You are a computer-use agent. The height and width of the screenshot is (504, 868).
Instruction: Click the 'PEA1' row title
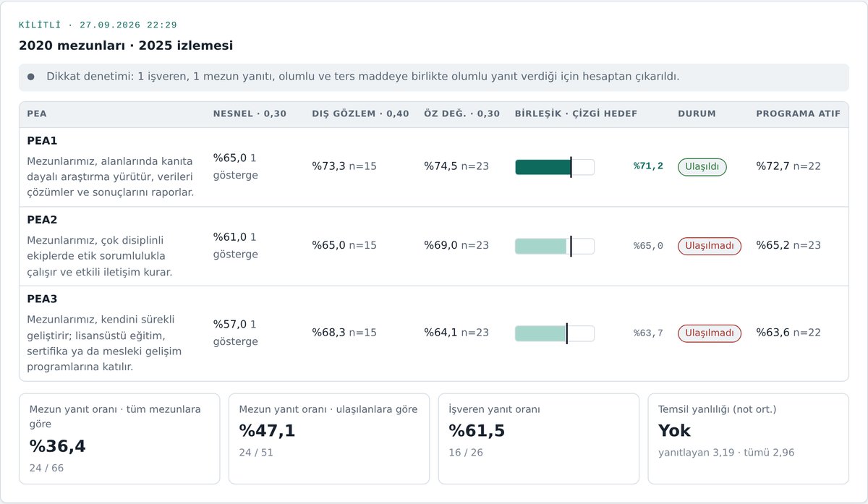[x=42, y=141]
